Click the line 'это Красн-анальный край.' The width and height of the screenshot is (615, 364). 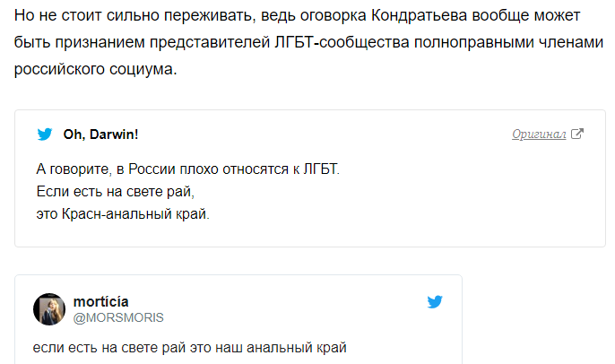[x=122, y=213]
